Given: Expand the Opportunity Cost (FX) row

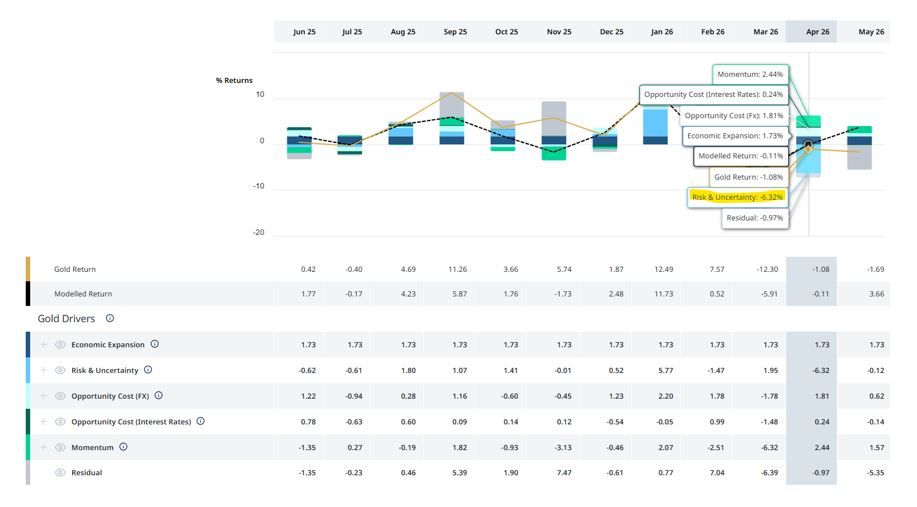Looking at the screenshot, I should pyautogui.click(x=43, y=396).
